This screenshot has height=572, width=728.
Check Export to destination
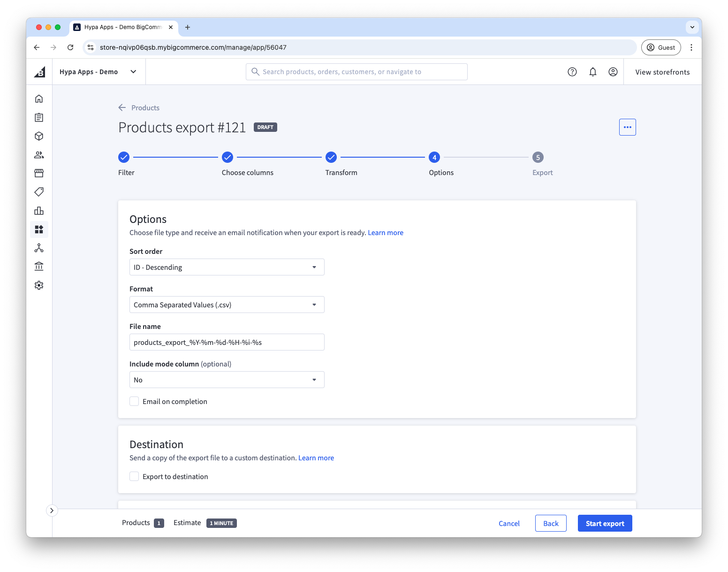pyautogui.click(x=134, y=476)
